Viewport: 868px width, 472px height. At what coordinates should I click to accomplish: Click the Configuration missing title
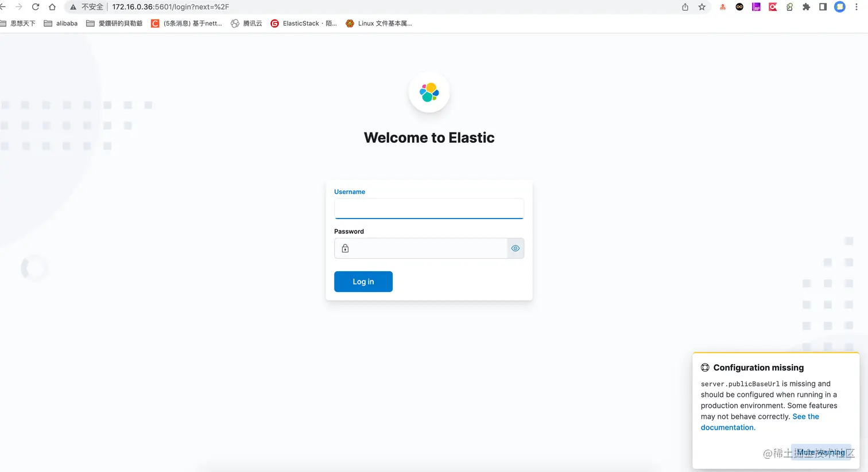coord(758,368)
